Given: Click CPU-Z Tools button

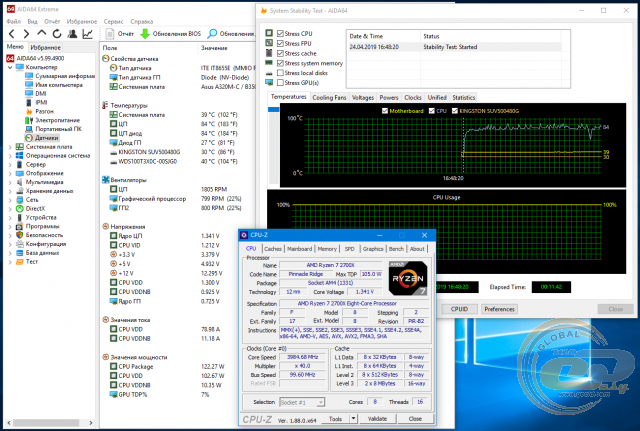Looking at the screenshot, I should click(x=336, y=418).
